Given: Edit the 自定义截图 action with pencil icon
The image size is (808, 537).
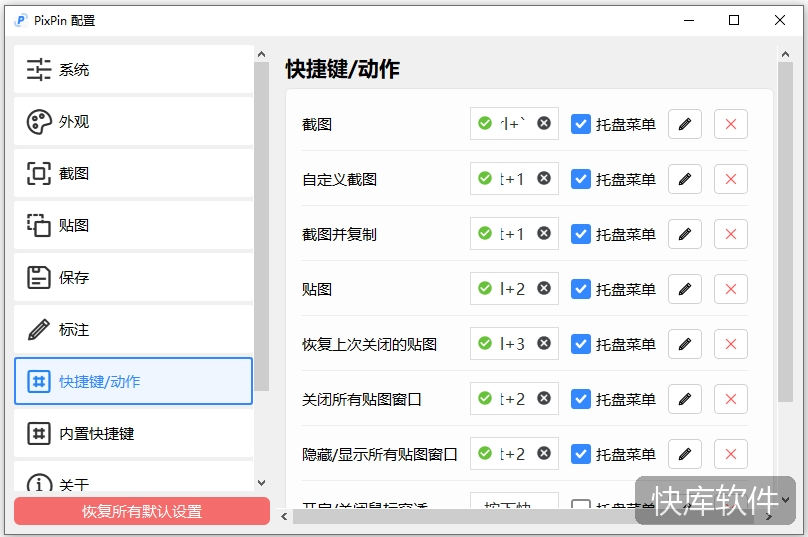Looking at the screenshot, I should click(x=685, y=179).
